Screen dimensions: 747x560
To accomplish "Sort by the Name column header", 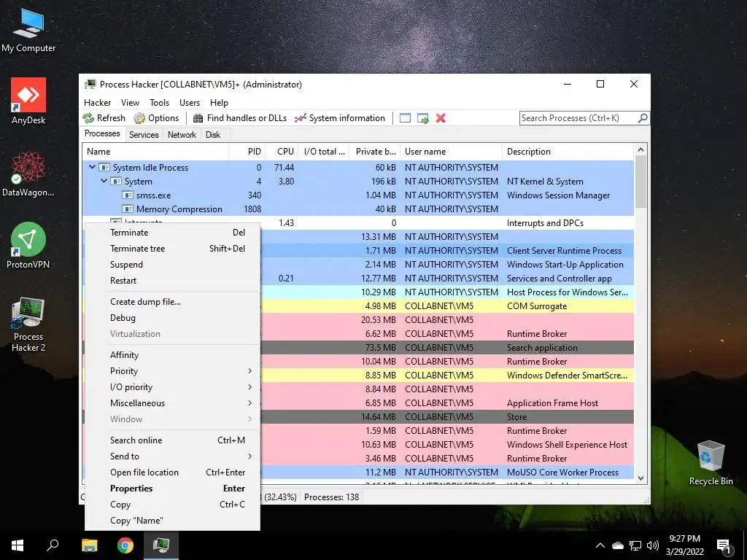I will tap(156, 152).
